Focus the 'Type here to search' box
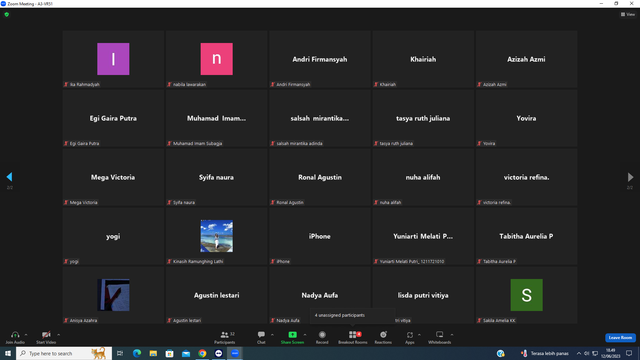640x360 pixels. (64, 353)
